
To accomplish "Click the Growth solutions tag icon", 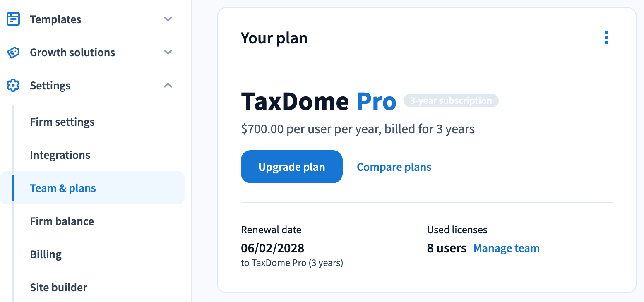I will click(13, 53).
